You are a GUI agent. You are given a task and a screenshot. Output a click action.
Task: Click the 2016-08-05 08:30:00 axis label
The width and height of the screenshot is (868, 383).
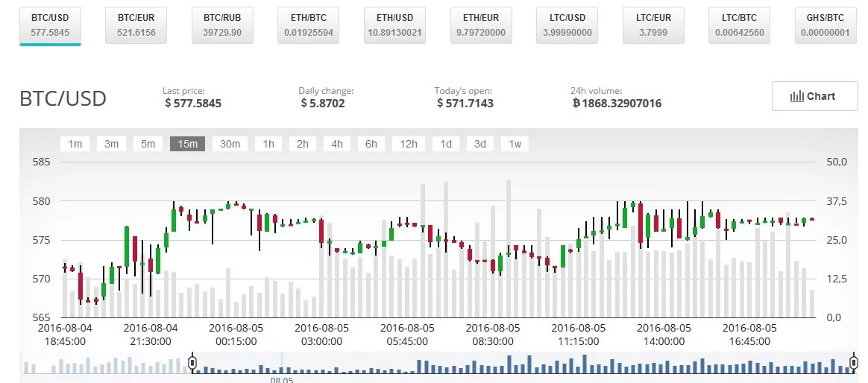click(x=493, y=335)
